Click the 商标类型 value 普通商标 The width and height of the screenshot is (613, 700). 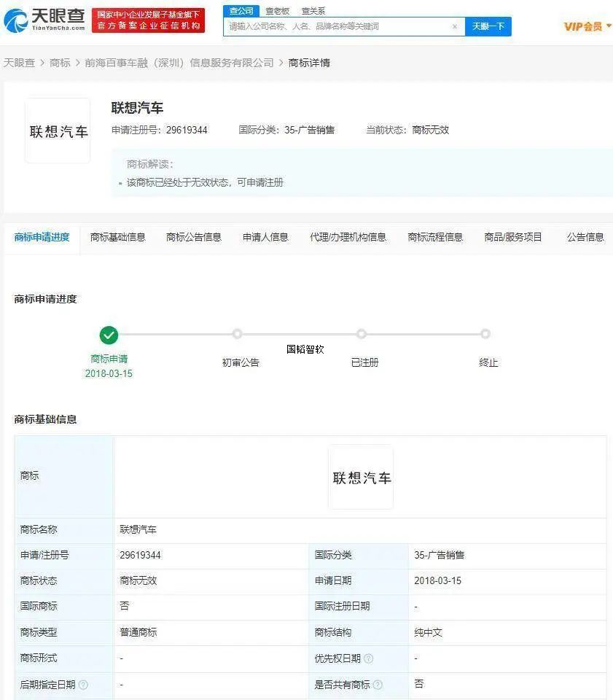pyautogui.click(x=138, y=633)
